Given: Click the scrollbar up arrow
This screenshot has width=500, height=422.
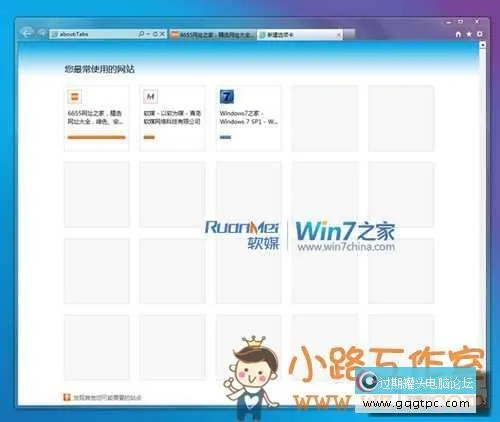Looking at the screenshot, I should 482,44.
